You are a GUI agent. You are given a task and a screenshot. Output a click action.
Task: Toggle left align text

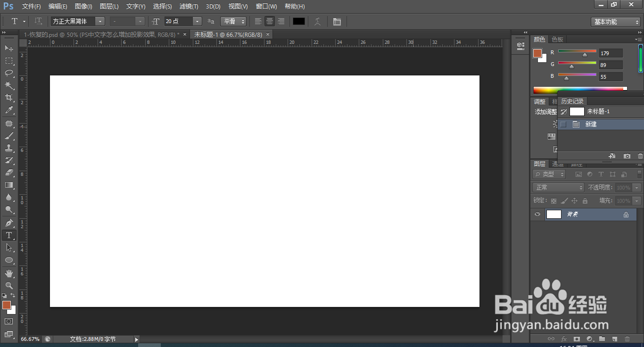(258, 21)
